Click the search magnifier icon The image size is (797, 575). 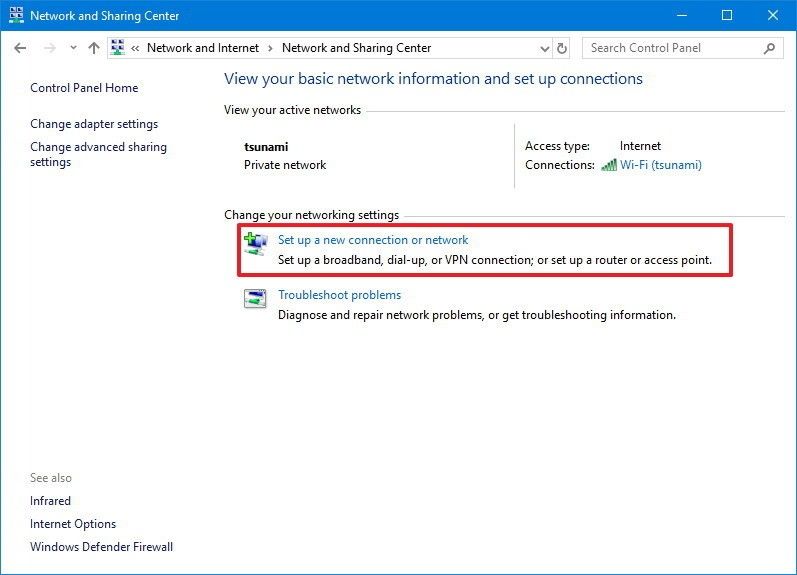pyautogui.click(x=769, y=48)
